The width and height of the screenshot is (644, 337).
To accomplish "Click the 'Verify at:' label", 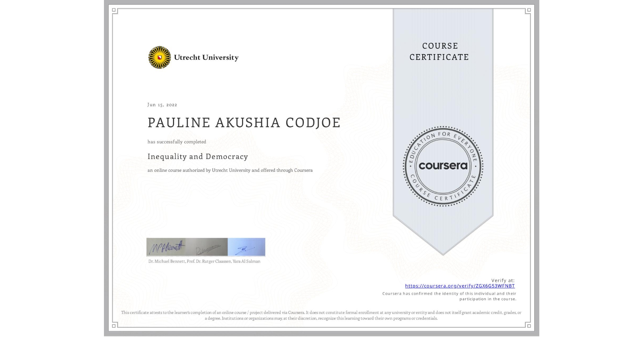I will (x=503, y=280).
